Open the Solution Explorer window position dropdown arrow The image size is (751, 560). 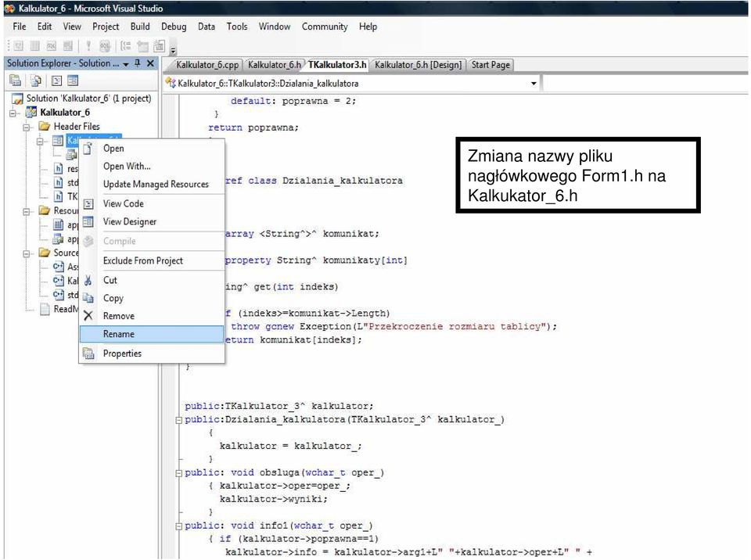click(x=126, y=64)
